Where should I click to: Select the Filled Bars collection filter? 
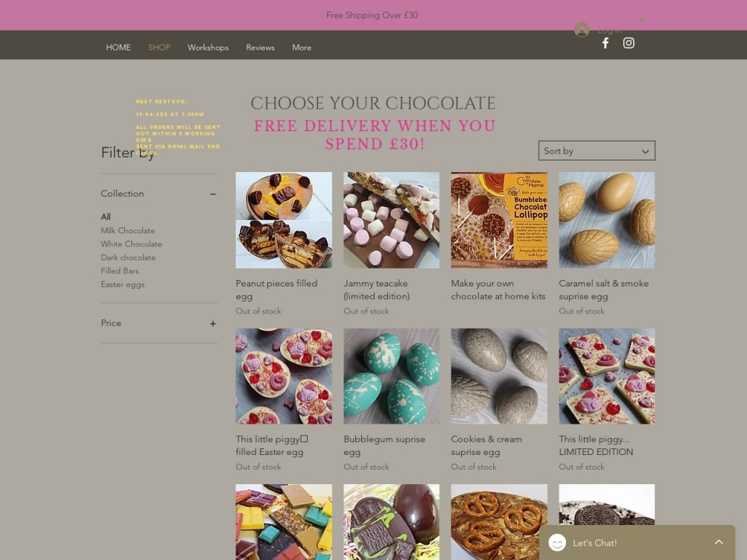click(120, 271)
